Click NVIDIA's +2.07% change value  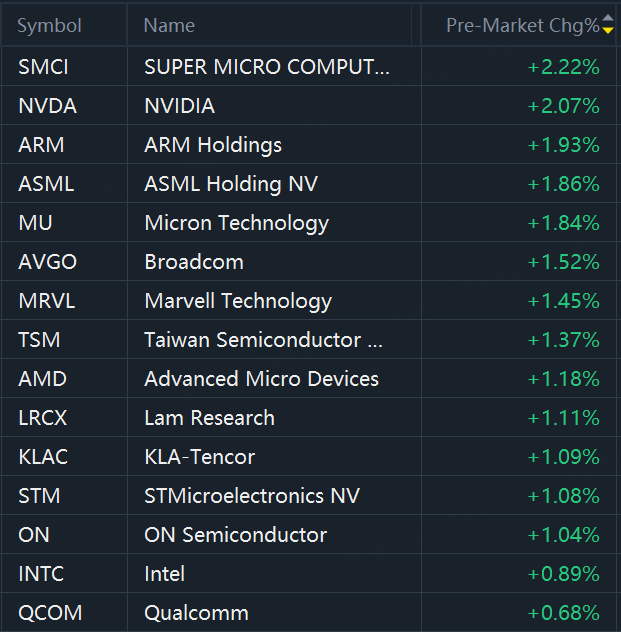coord(563,106)
